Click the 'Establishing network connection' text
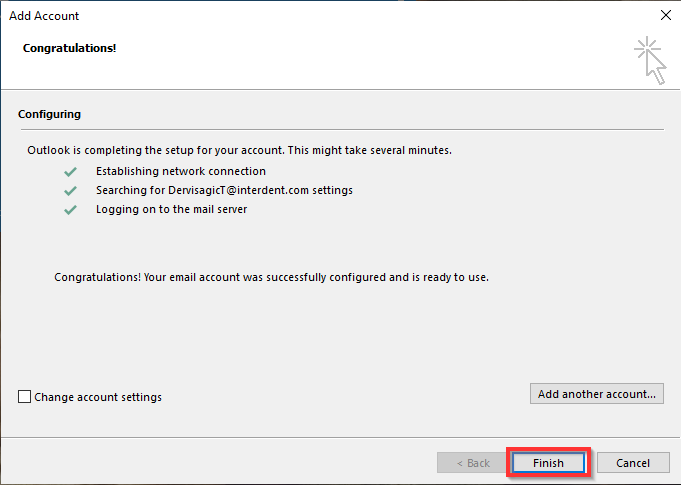 (x=181, y=171)
